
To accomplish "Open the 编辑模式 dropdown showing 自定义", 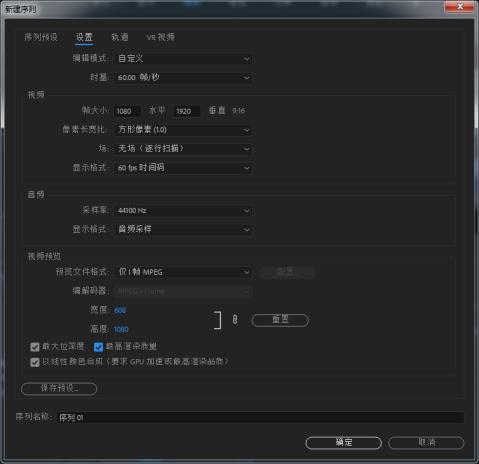I will 183,59.
